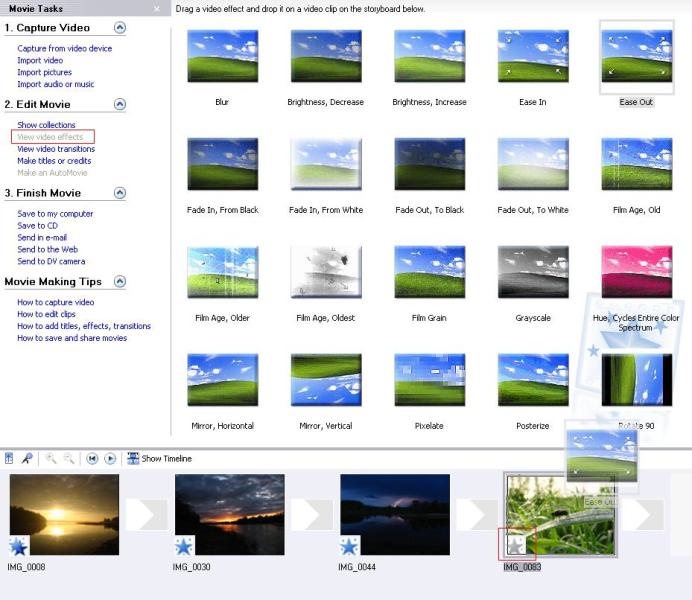Viewport: 692px width, 600px height.
Task: Click Send to the Web
Action: 48,250
